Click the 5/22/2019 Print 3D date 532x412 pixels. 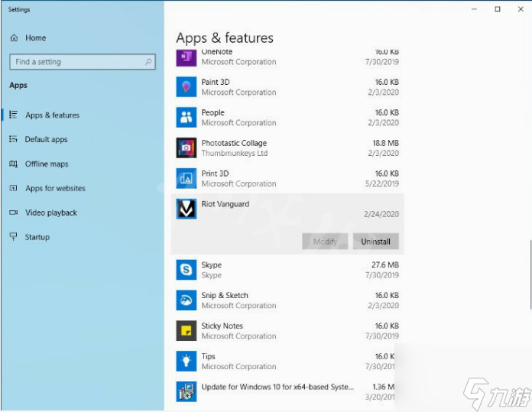(382, 183)
